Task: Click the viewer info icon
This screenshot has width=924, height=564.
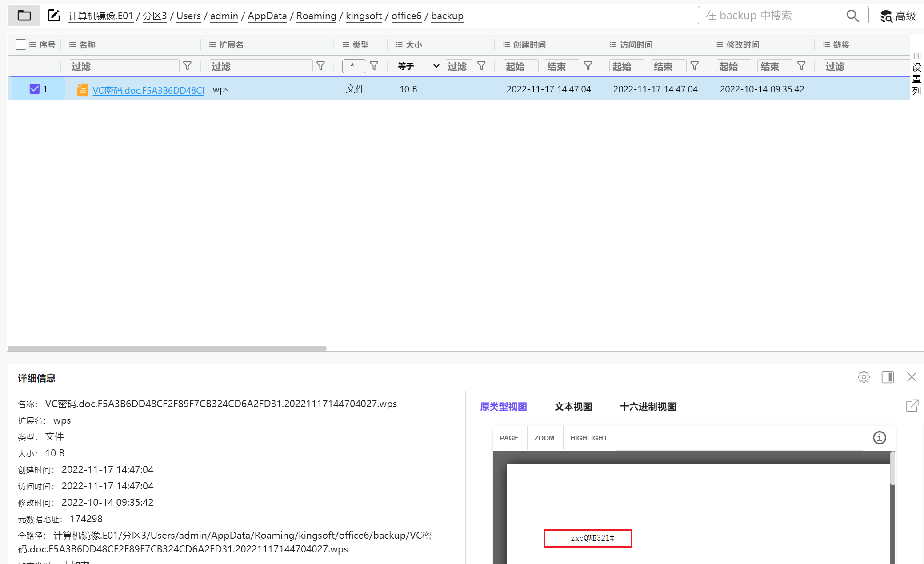Action: (879, 438)
